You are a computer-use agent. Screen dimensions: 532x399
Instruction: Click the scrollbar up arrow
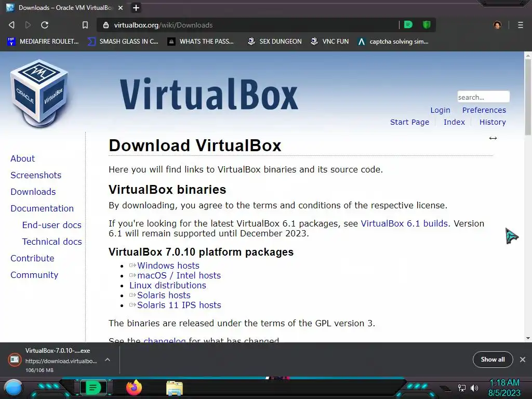pos(528,55)
